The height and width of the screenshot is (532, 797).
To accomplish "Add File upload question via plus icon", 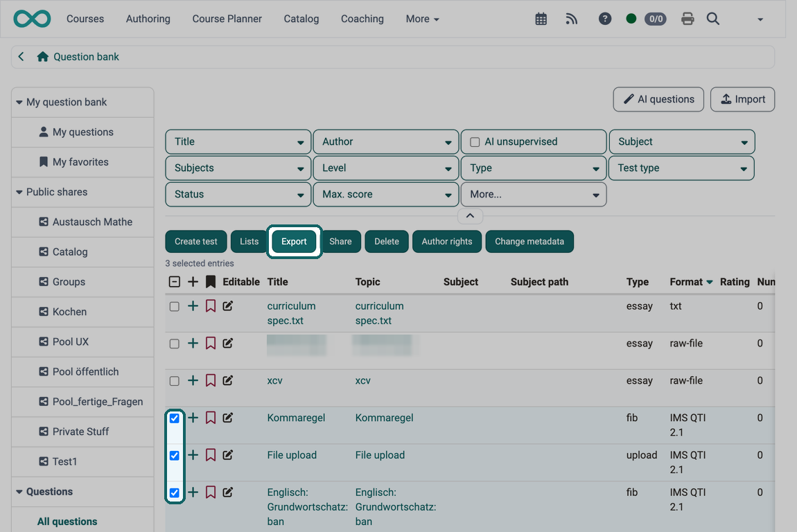I will click(x=193, y=455).
